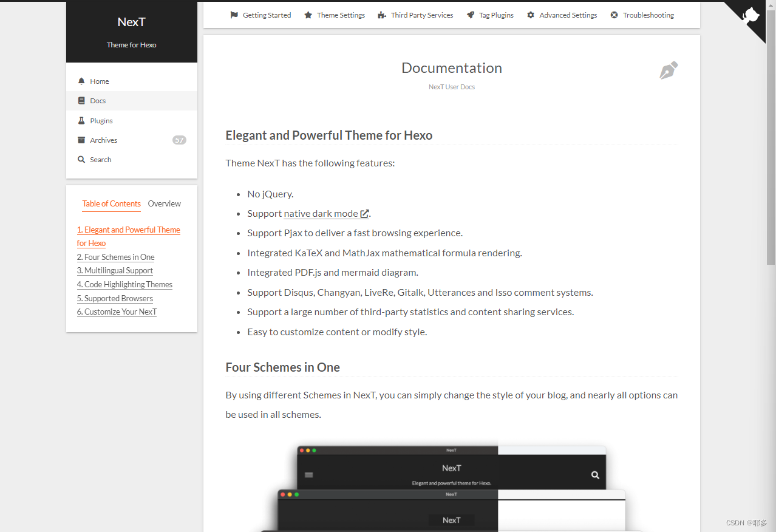Click the archive box icon beside Archives
776x532 pixels.
coord(81,140)
